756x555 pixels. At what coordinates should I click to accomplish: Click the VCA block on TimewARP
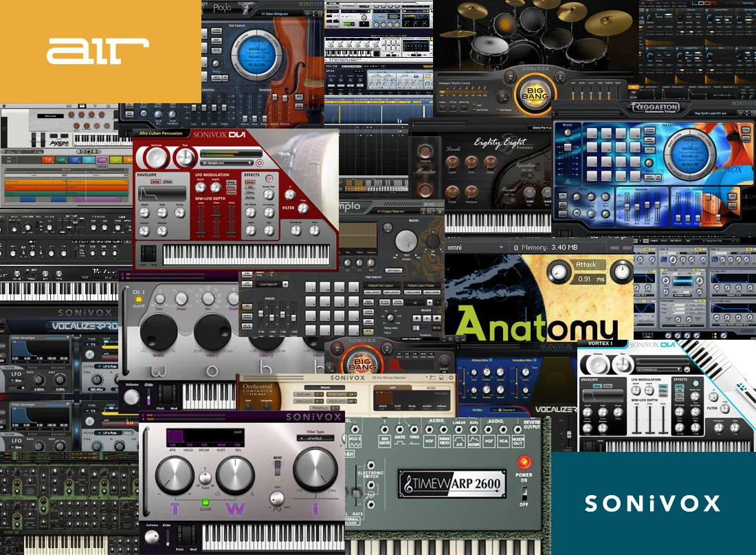pos(503,441)
